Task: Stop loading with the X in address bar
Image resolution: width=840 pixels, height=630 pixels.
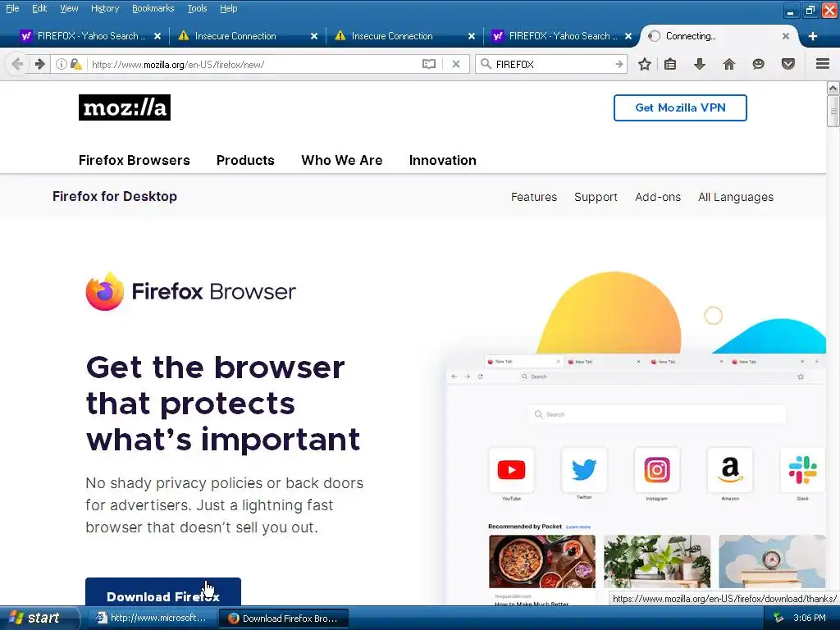Action: (456, 64)
